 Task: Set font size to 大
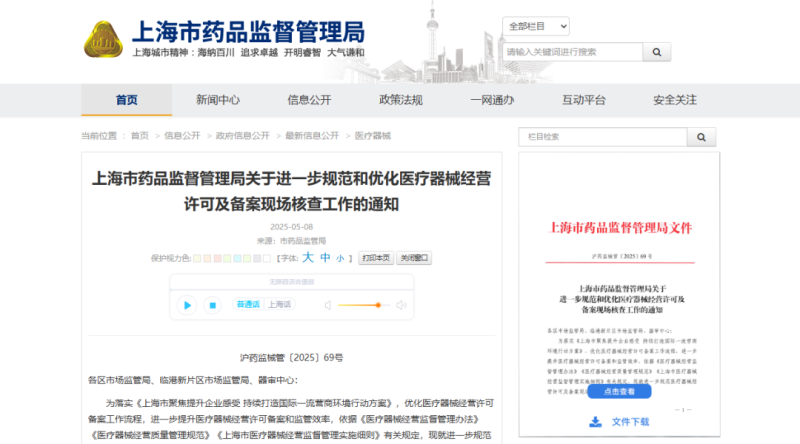click(x=309, y=258)
